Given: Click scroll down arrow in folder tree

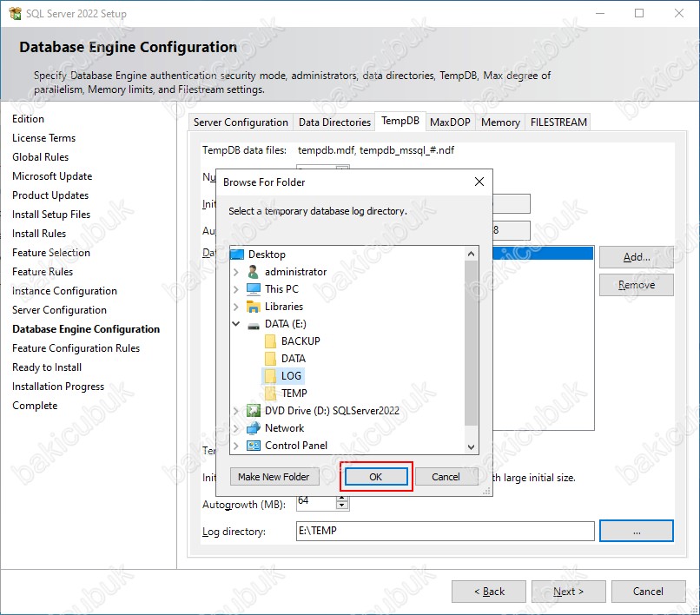Looking at the screenshot, I should pos(471,446).
